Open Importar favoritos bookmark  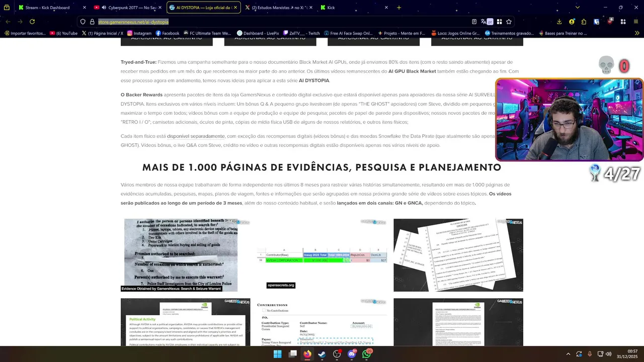tap(25, 33)
